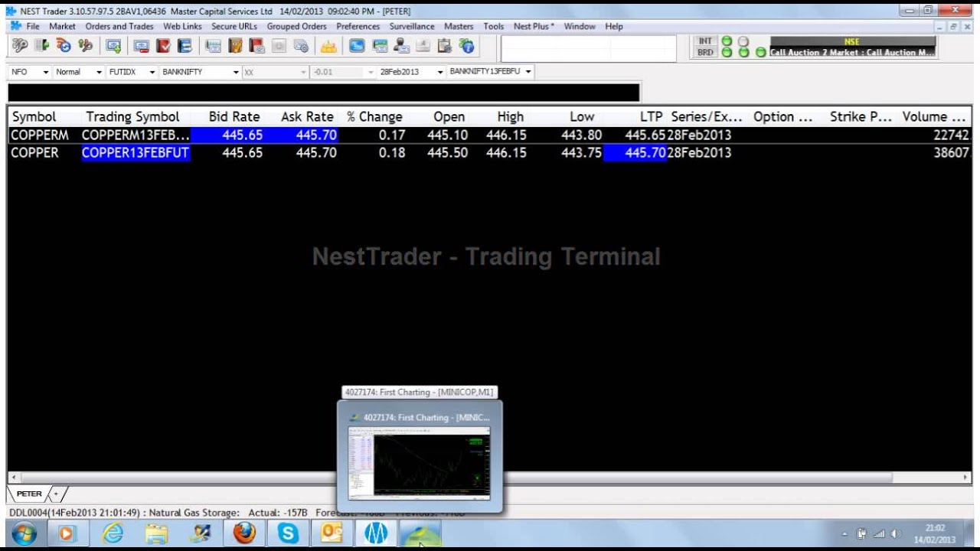Click the globe with info icon
Screen dimensions: 980x551
[x=466, y=46]
